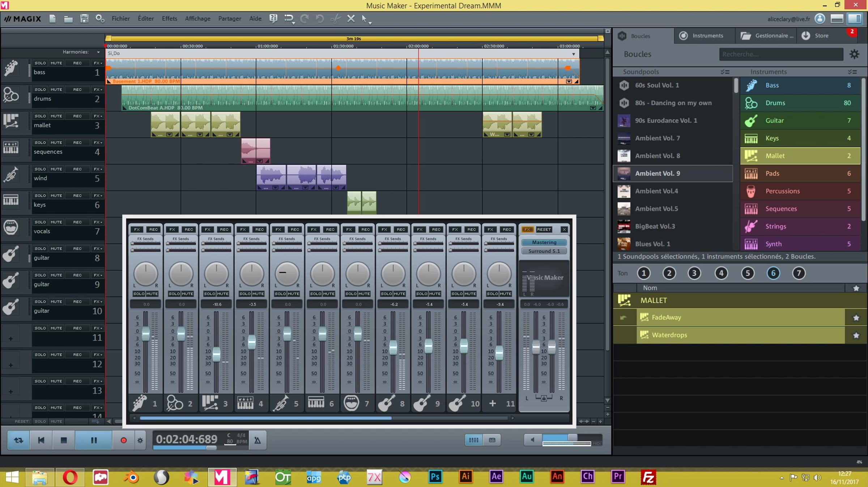Expand FX dropdown on keys track
Image resolution: width=868 pixels, height=487 pixels.
98,196
